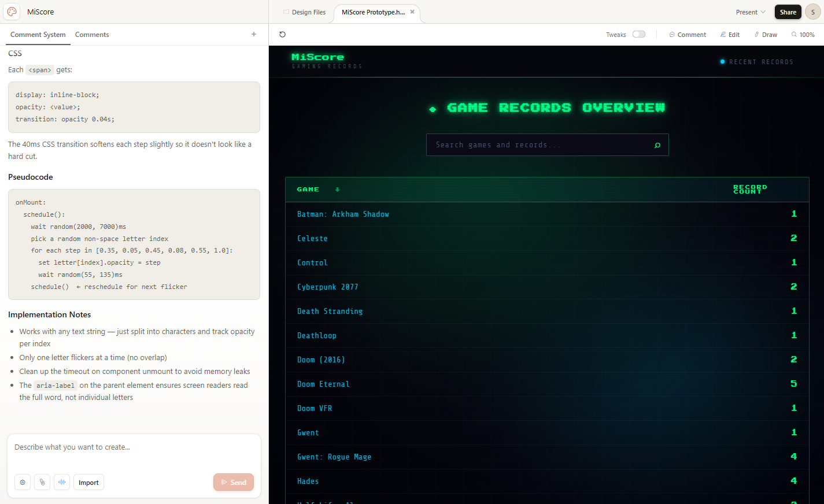Activate Draw mode in toolbar
The image size is (824, 504).
point(766,35)
